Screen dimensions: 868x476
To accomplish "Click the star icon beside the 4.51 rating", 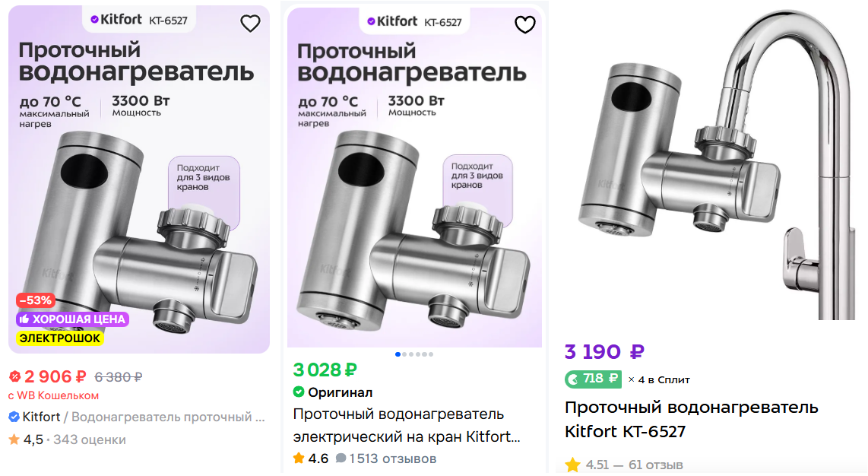I will (x=572, y=465).
